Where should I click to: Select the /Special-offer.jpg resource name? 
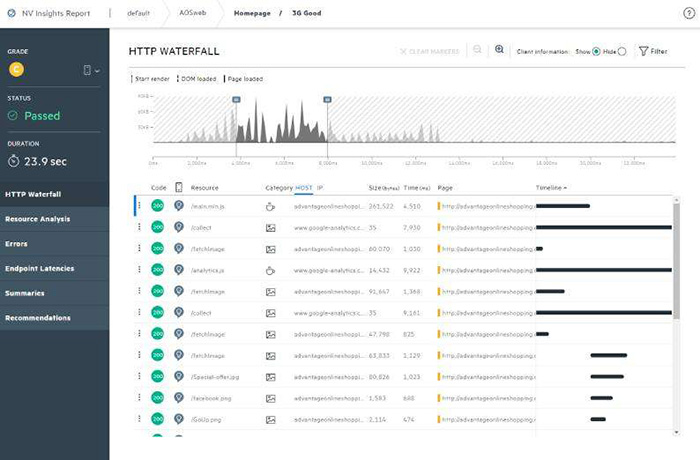[215, 377]
